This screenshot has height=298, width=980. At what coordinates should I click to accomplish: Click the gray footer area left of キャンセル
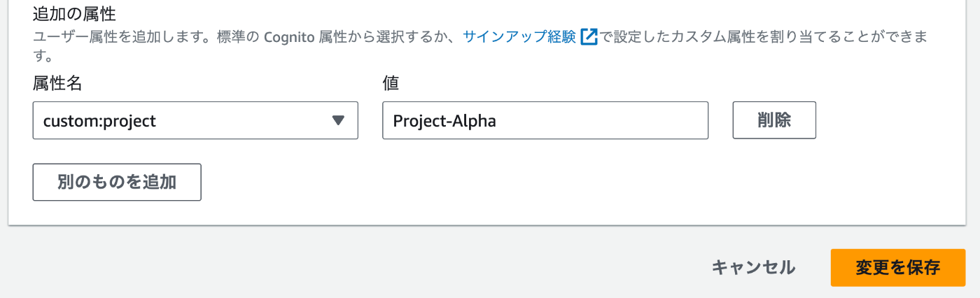350,267
